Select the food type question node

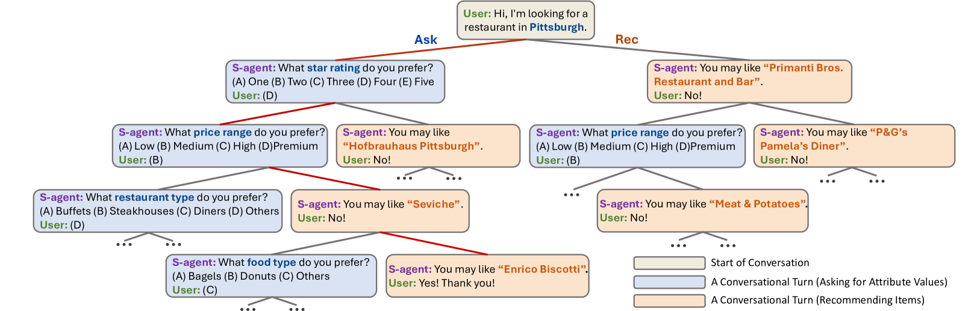271,276
